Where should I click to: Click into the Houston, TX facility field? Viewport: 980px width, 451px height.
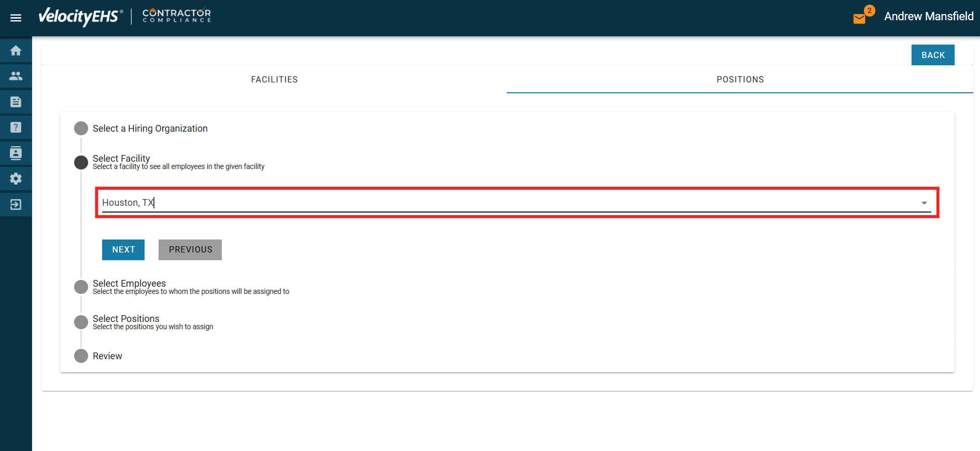pos(466,203)
